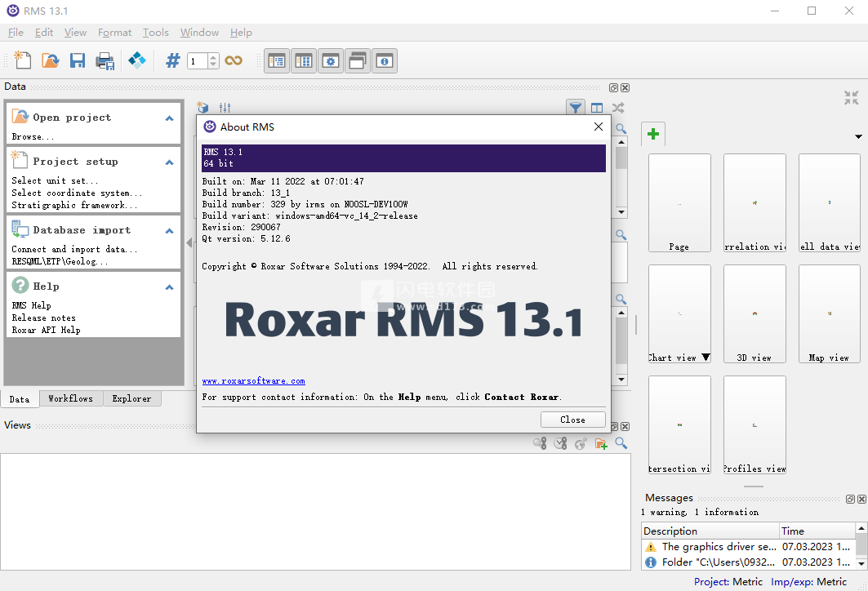Image resolution: width=868 pixels, height=591 pixels.
Task: Click the blue diamonds toolbar icon
Action: click(x=136, y=60)
